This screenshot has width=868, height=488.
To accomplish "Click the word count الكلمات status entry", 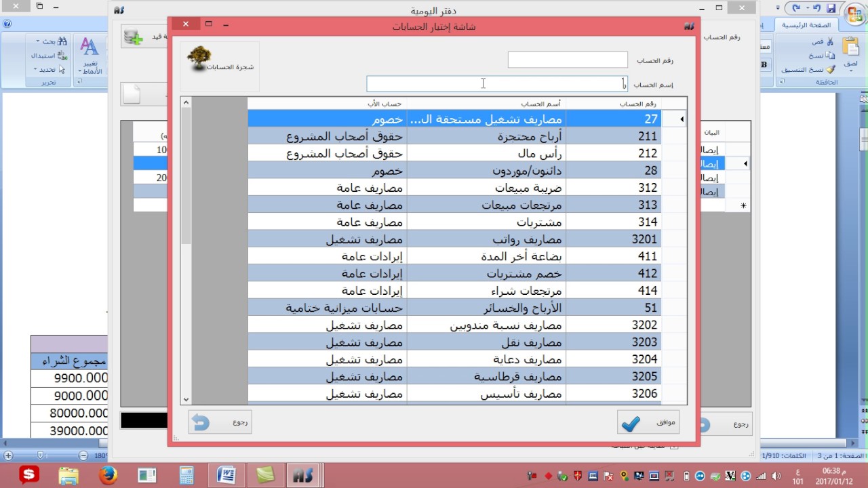I will coord(783,455).
